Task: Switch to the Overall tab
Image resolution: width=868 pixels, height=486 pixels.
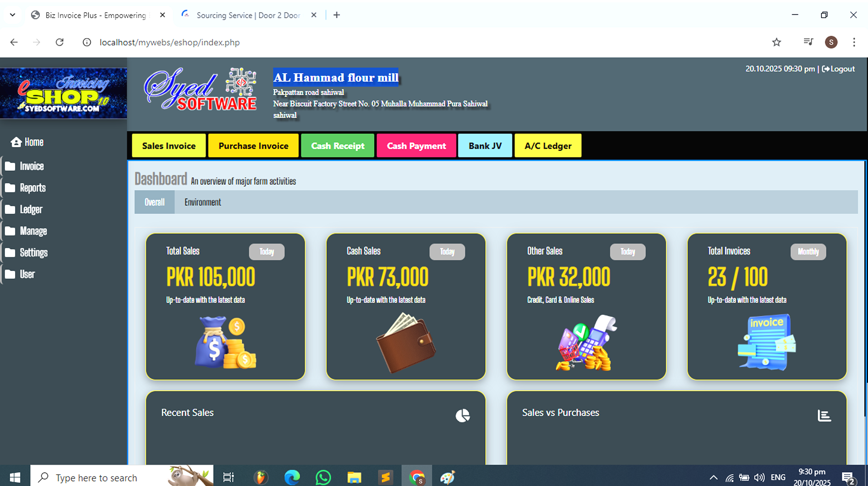Action: tap(154, 202)
